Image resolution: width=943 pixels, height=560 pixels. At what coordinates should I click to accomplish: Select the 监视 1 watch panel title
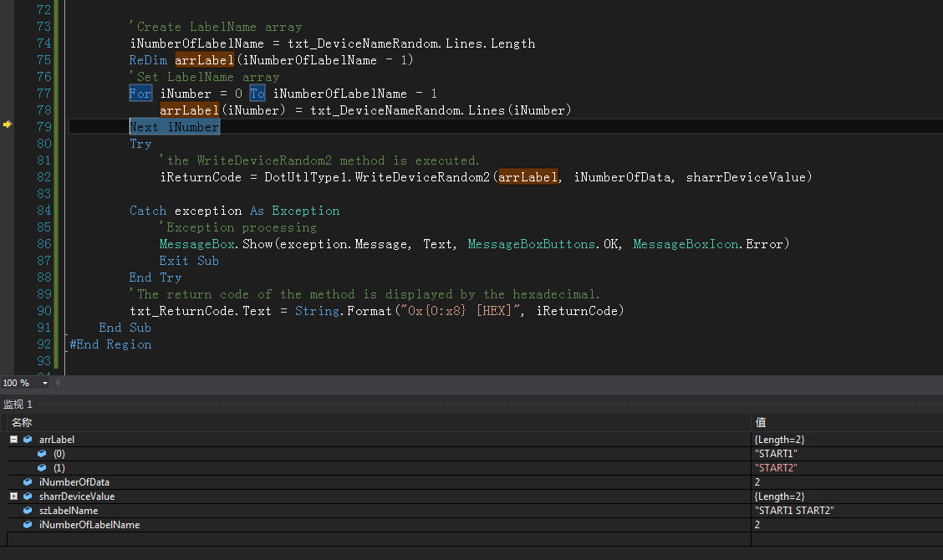click(18, 405)
